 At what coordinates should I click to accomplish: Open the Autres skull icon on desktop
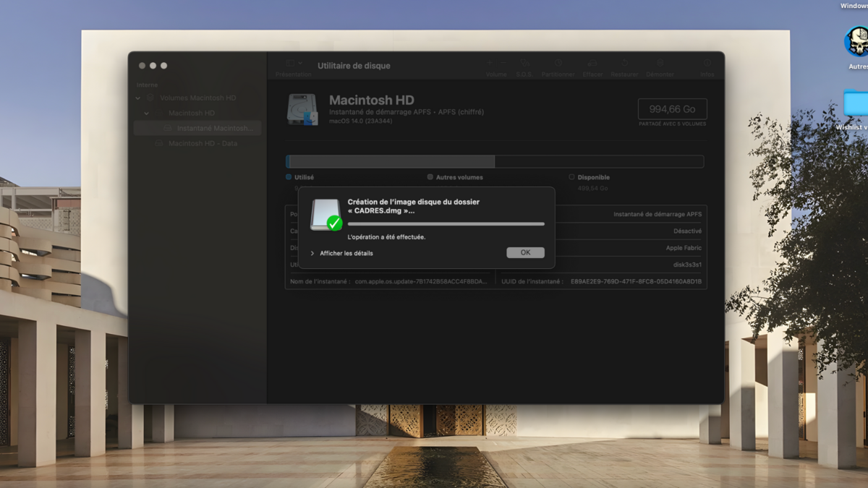856,41
